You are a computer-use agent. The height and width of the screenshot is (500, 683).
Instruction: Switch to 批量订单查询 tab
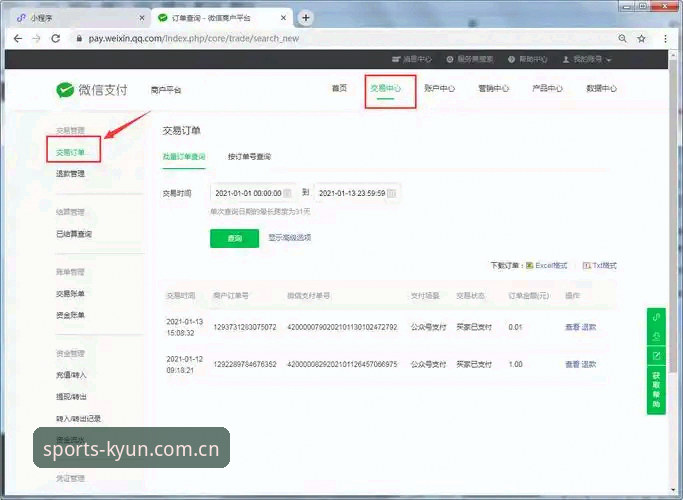184,157
